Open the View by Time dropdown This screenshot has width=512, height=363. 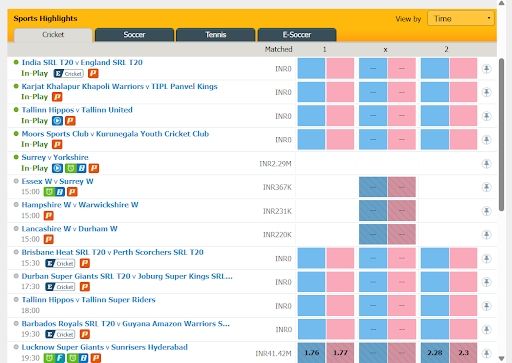coord(461,19)
